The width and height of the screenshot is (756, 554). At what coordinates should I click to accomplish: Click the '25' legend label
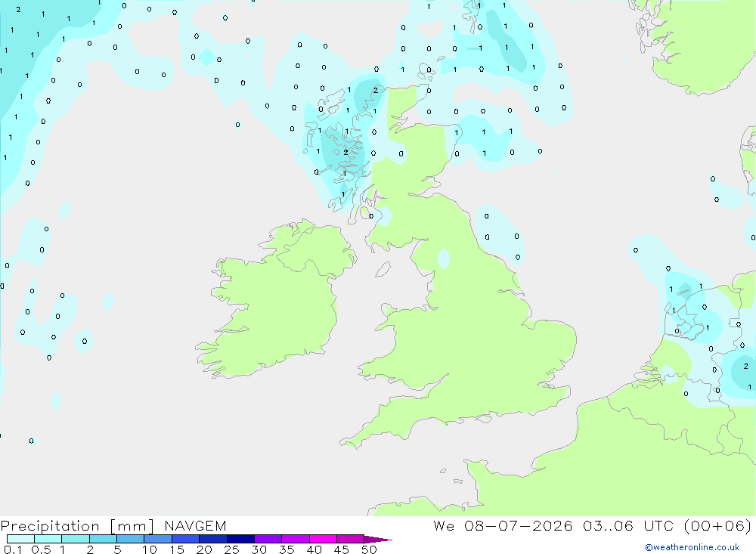click(231, 549)
